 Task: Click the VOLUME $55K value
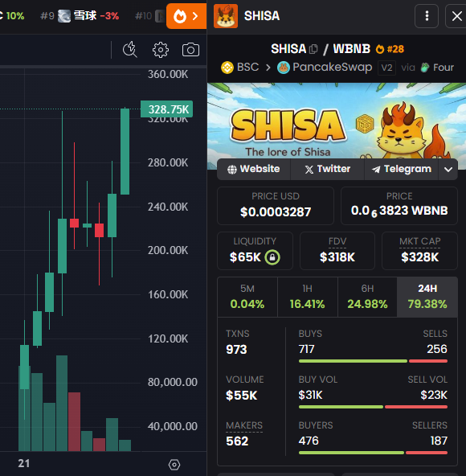[x=242, y=396]
